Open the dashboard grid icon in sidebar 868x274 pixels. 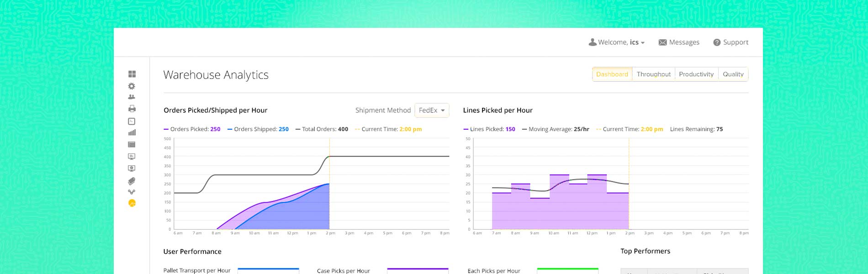132,74
